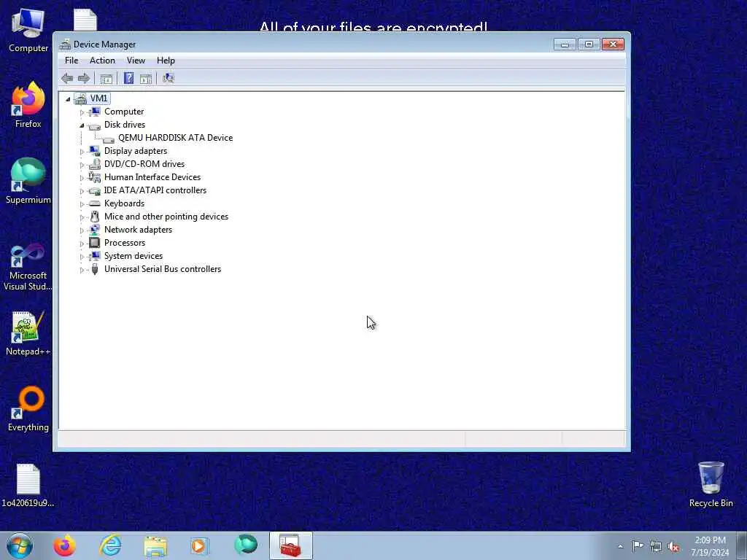The width and height of the screenshot is (747, 560).
Task: Select the Network adapters label
Action: tap(138, 230)
